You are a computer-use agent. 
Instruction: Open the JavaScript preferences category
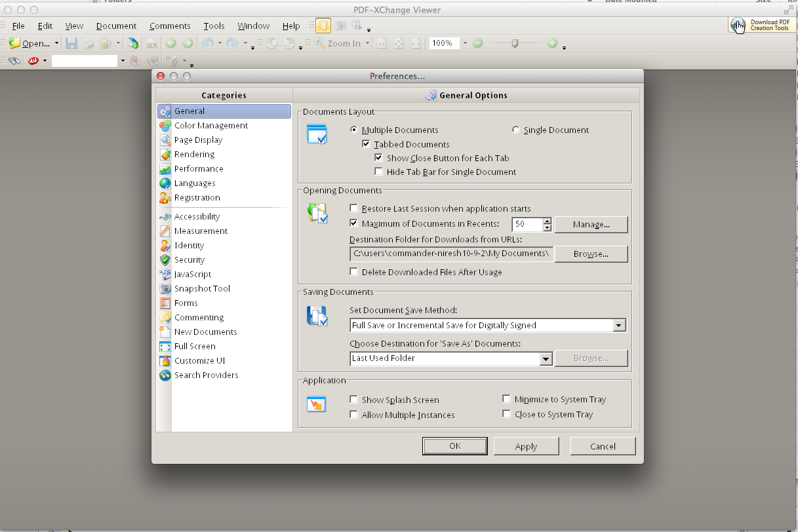(224, 274)
